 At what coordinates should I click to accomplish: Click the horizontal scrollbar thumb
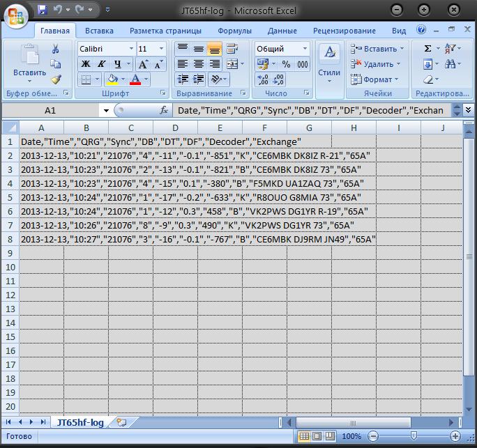pyautogui.click(x=354, y=422)
